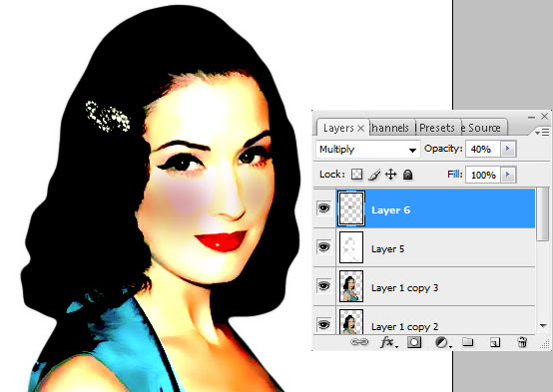Select the Layer 5 thumbnail
This screenshot has height=392, width=553.
pyautogui.click(x=351, y=247)
